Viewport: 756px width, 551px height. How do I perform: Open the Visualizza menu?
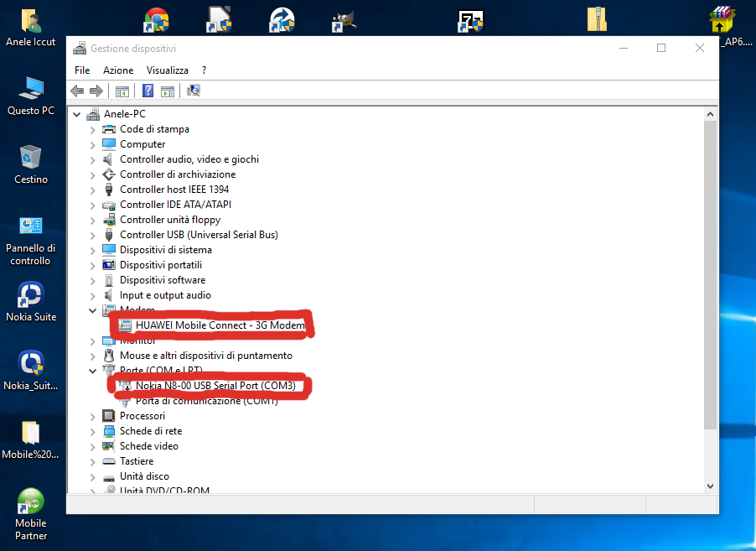click(168, 70)
